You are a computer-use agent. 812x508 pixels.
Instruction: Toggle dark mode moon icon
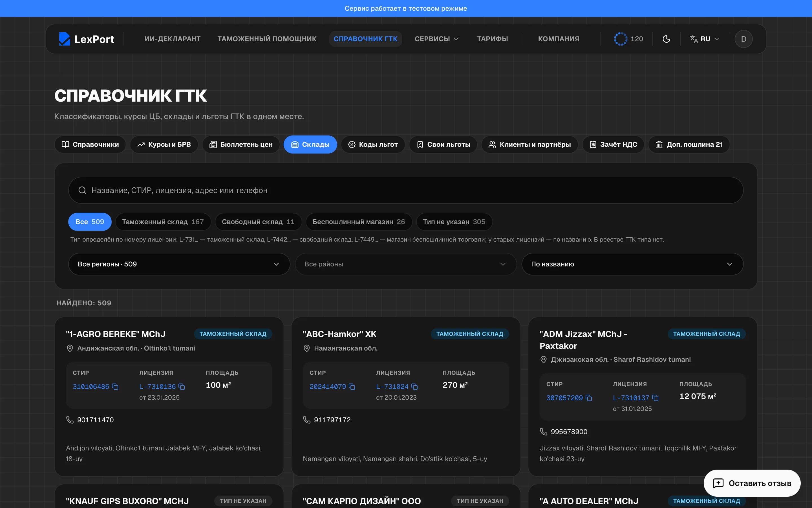(x=667, y=39)
